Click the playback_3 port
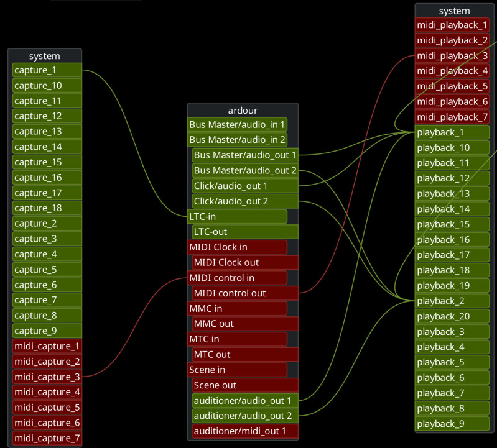 pyautogui.click(x=452, y=331)
